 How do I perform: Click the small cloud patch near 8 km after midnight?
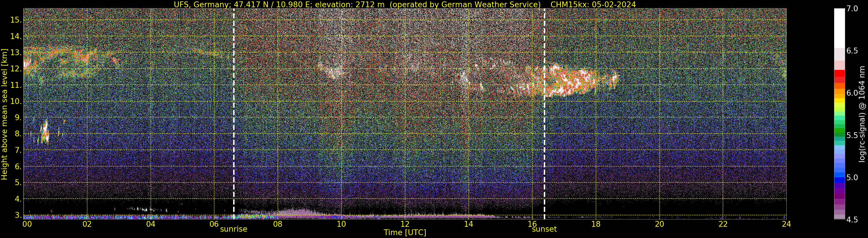(45, 132)
